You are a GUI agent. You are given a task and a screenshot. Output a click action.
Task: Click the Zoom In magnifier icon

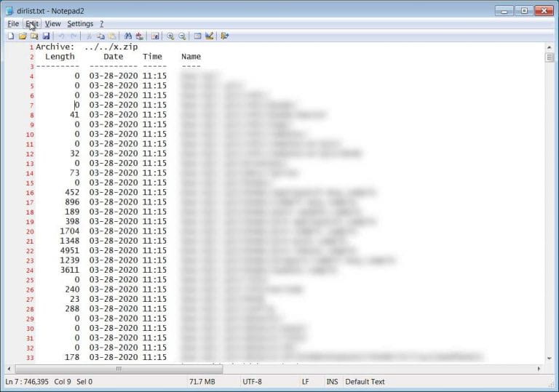[170, 36]
